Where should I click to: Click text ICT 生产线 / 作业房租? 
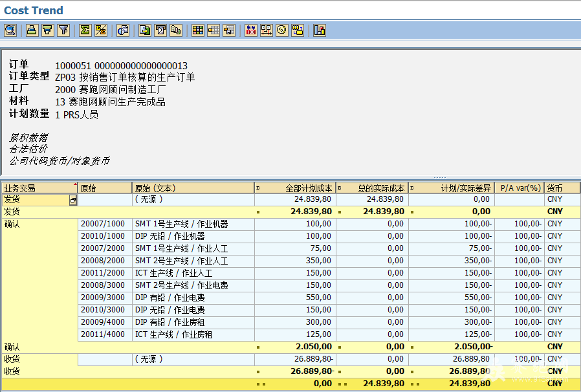pyautogui.click(x=174, y=334)
